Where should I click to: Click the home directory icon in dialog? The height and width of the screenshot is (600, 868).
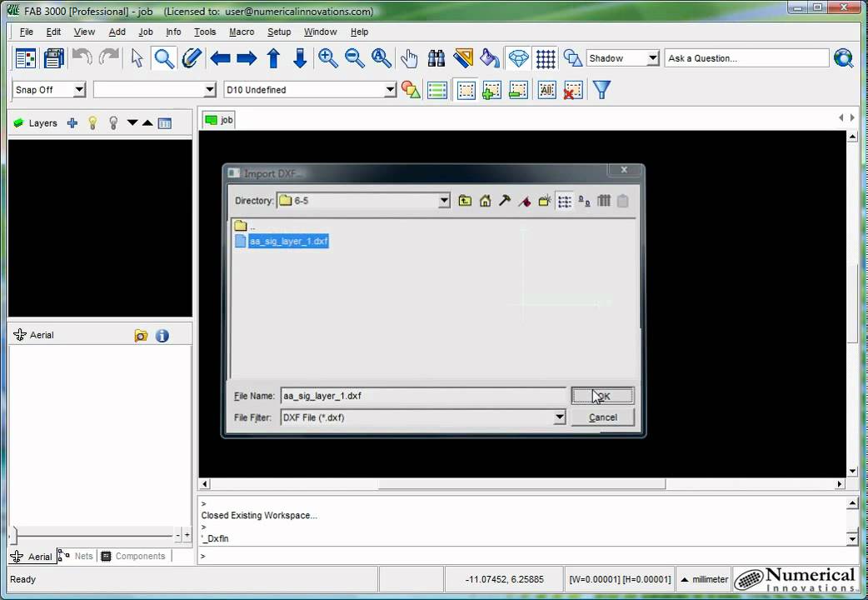[485, 201]
